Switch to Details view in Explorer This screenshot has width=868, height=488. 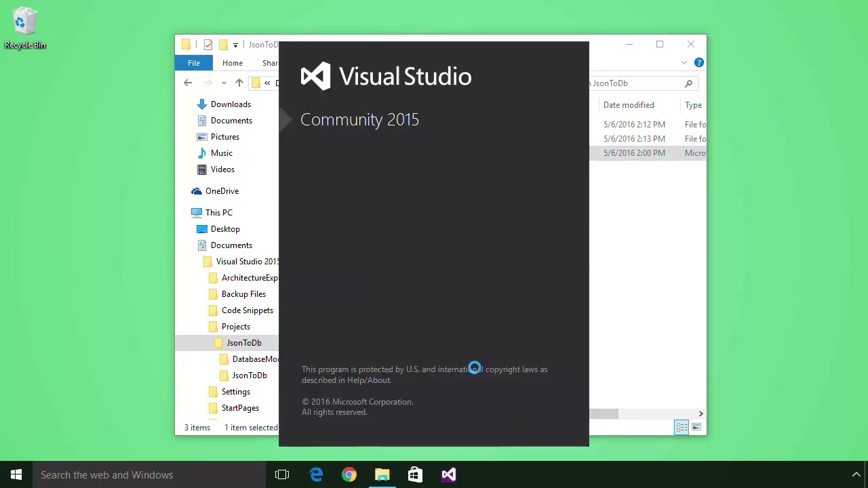click(x=682, y=427)
